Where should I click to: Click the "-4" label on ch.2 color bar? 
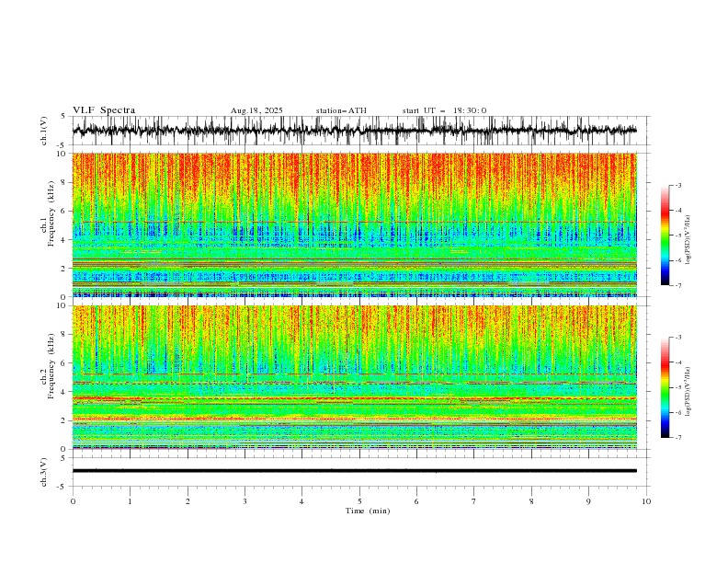click(x=678, y=362)
